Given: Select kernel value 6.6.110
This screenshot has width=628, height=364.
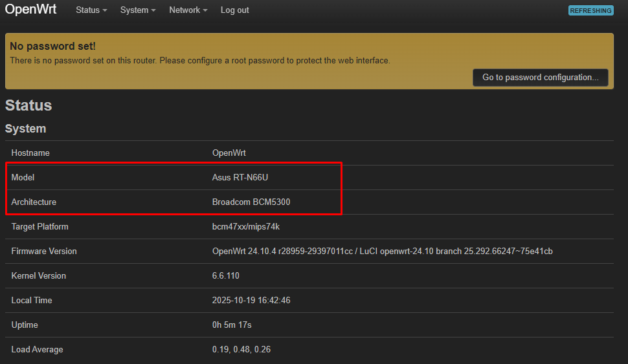Looking at the screenshot, I should pos(225,275).
